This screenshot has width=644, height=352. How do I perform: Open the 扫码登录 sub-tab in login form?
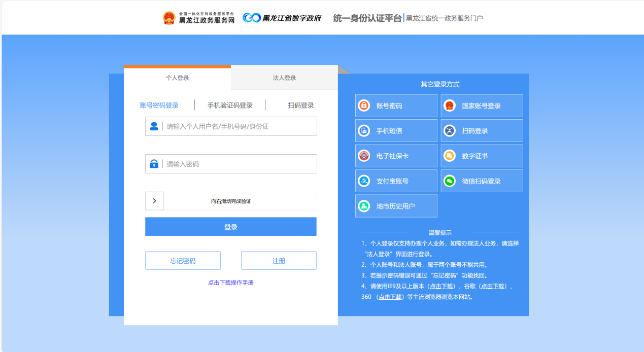[x=301, y=105]
